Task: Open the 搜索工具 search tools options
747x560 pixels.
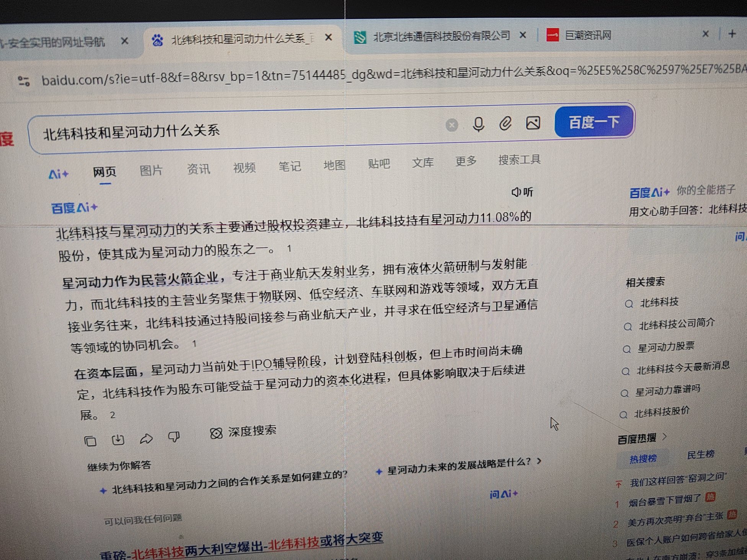Action: click(x=519, y=160)
